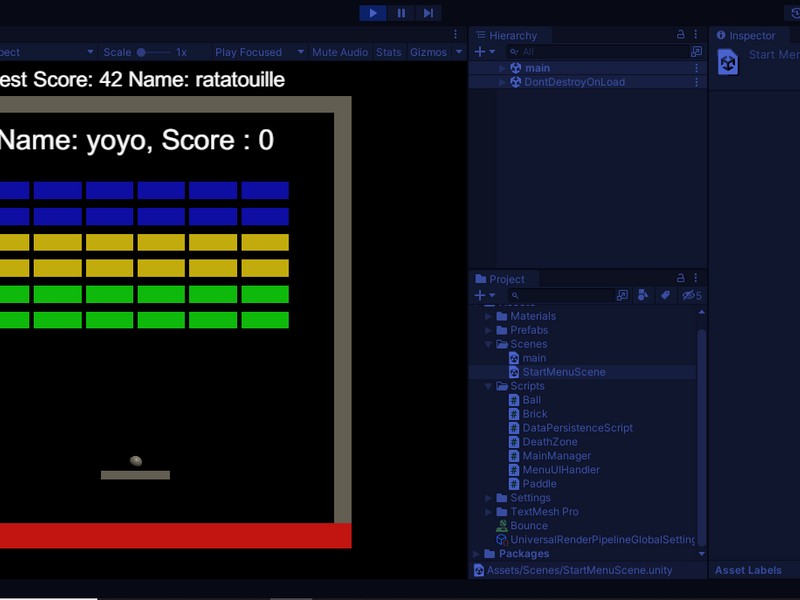Click the Step frame button

click(x=428, y=13)
